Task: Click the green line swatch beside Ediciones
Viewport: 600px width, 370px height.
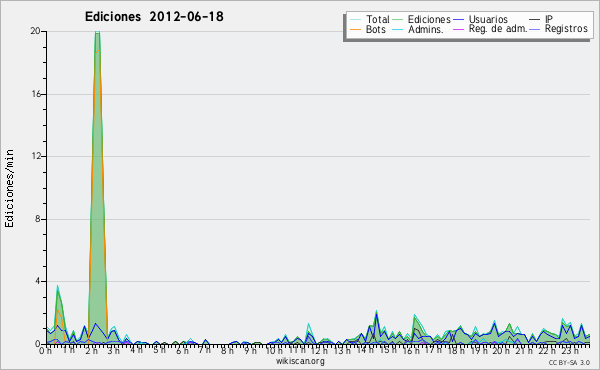Action: coord(398,19)
